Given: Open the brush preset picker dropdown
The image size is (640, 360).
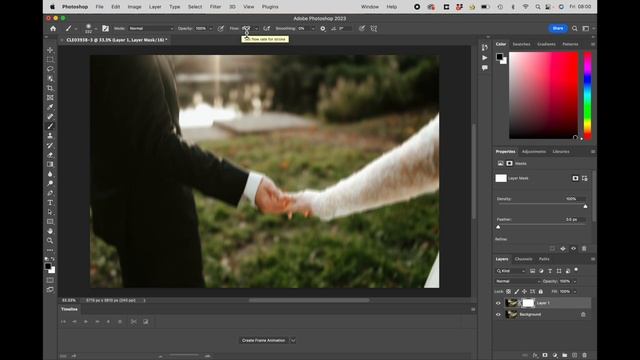Looking at the screenshot, I should pos(96,29).
